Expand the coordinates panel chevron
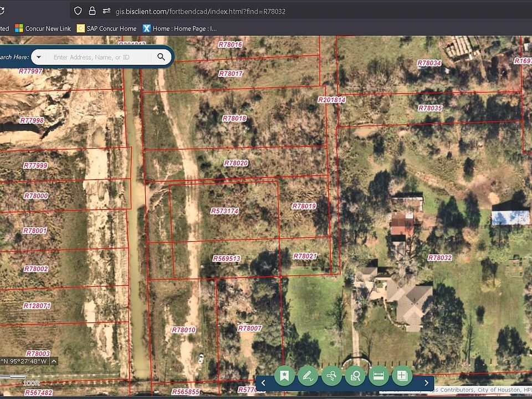This screenshot has width=532, height=399. click(x=54, y=361)
